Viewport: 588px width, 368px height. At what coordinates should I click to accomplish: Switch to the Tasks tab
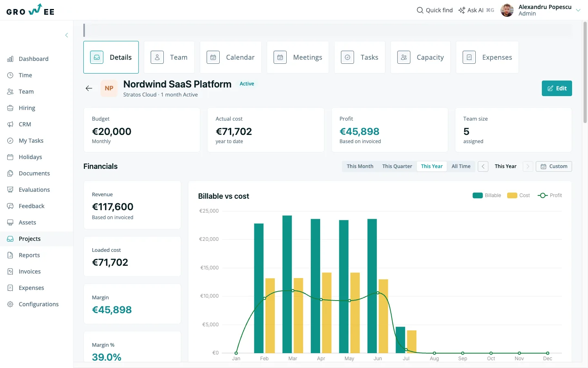(x=360, y=57)
